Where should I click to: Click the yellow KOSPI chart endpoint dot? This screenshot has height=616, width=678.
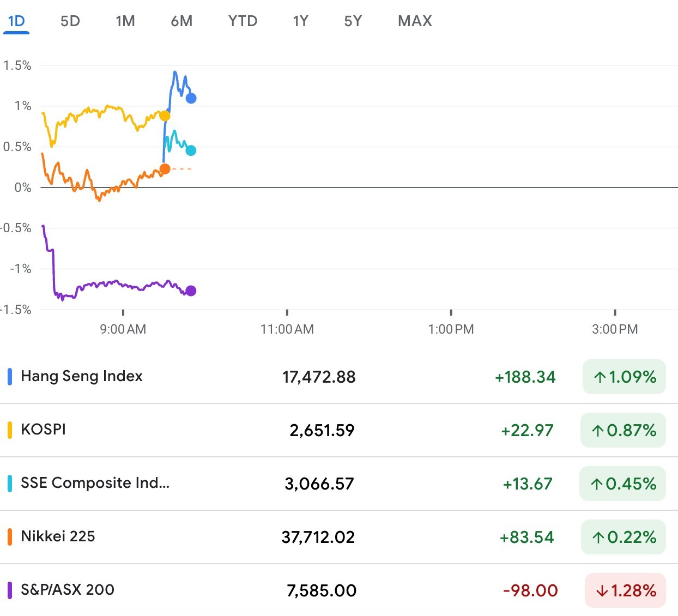click(x=165, y=116)
